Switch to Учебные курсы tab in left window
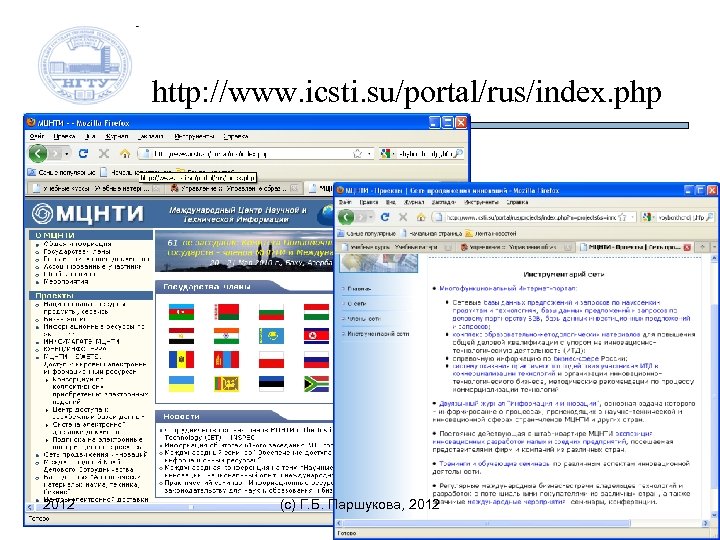The height and width of the screenshot is (540, 720). (x=95, y=188)
